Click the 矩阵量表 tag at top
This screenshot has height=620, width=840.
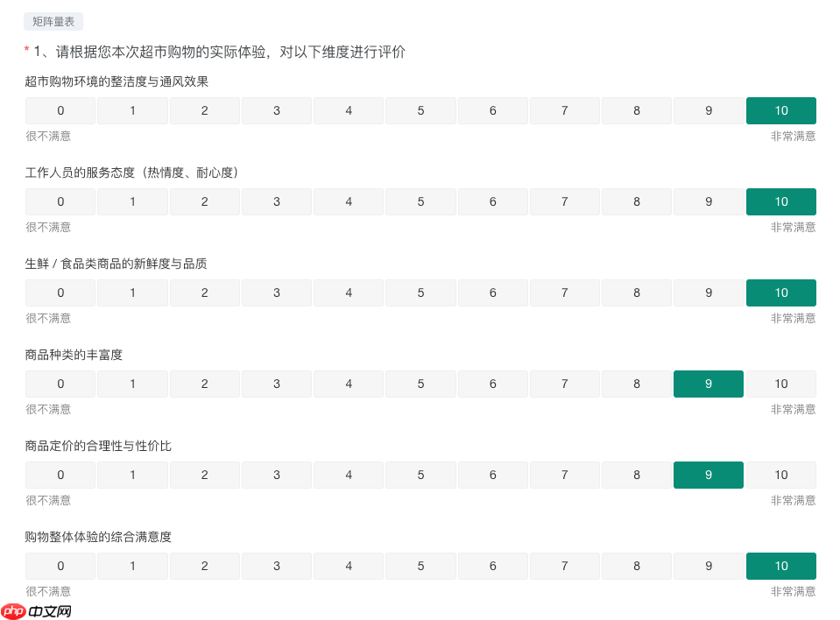click(x=51, y=21)
